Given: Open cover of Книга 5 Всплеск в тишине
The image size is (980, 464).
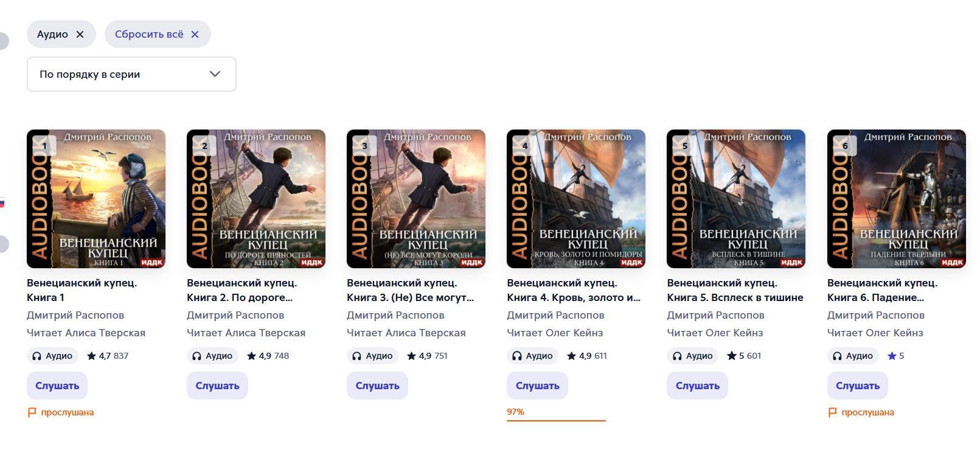Looking at the screenshot, I should [x=736, y=199].
